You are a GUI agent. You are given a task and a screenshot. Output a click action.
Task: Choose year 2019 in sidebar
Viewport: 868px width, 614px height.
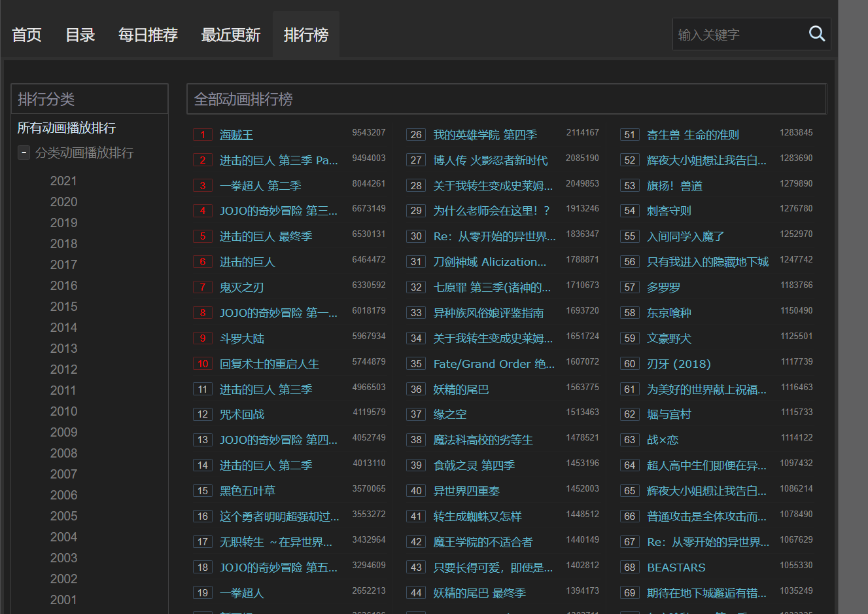point(63,223)
